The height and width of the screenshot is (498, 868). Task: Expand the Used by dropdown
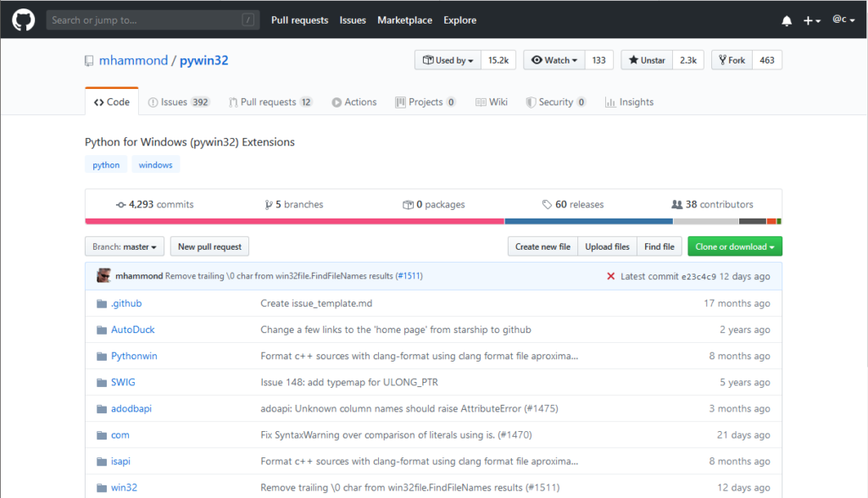[448, 60]
